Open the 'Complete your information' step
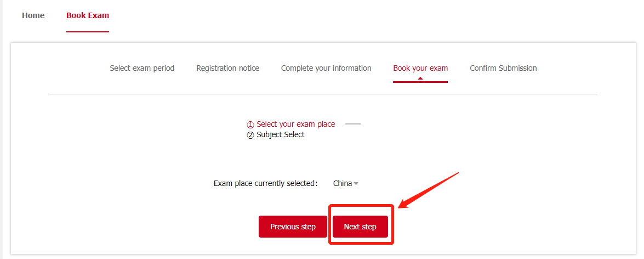 pos(326,68)
